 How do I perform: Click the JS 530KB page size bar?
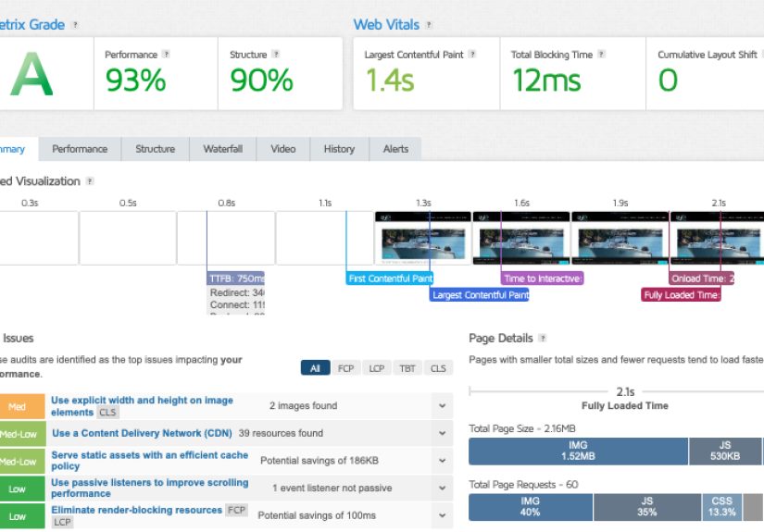725,451
